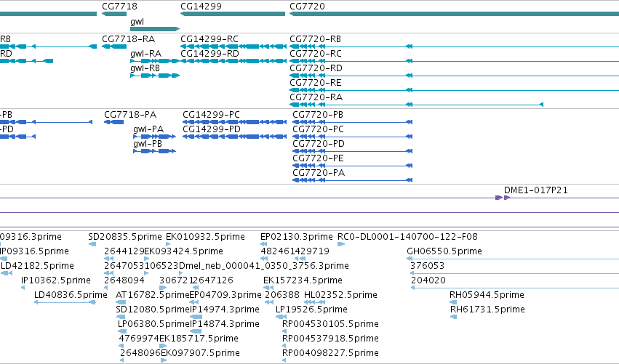Open the gwl-RB transcript label
This screenshot has height=364, width=619.
(x=145, y=68)
